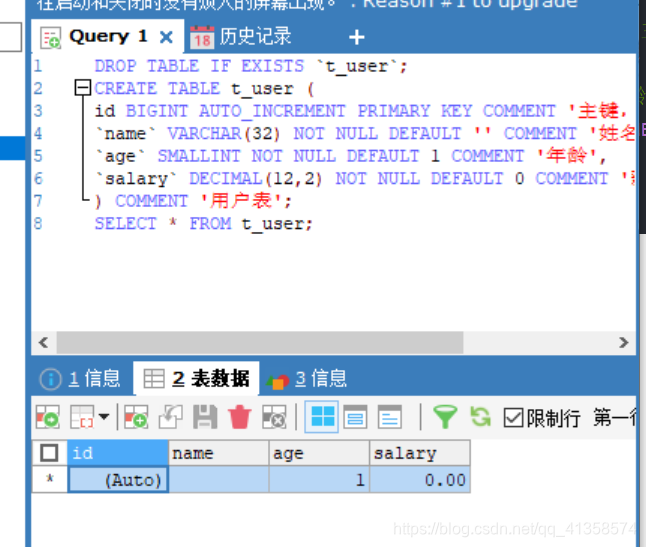The height and width of the screenshot is (547, 646).
Task: Click the query icon on Query 1 tab
Action: [51, 38]
